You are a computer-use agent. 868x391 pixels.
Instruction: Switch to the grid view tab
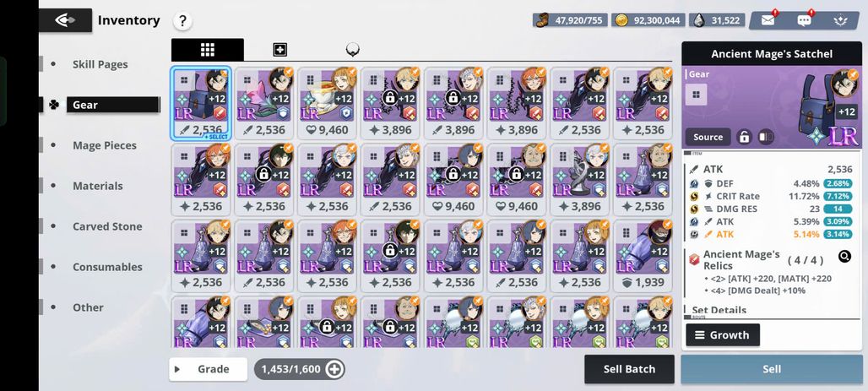208,50
